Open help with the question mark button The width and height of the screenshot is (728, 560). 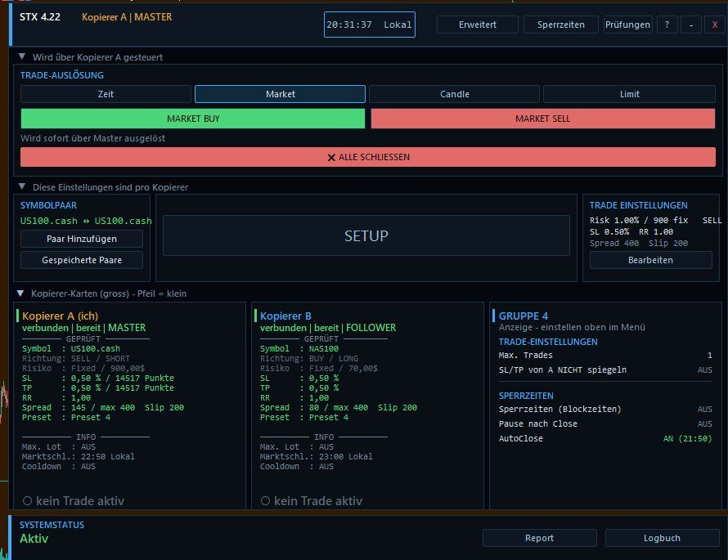coord(667,25)
